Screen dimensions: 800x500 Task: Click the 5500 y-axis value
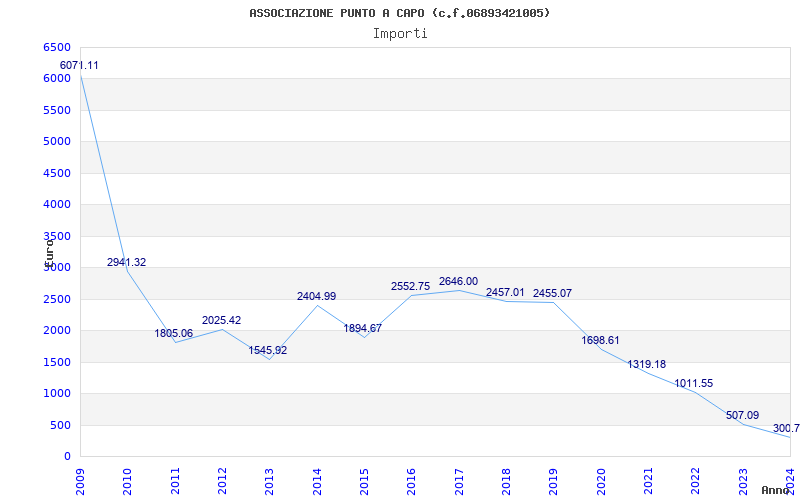coord(57,110)
